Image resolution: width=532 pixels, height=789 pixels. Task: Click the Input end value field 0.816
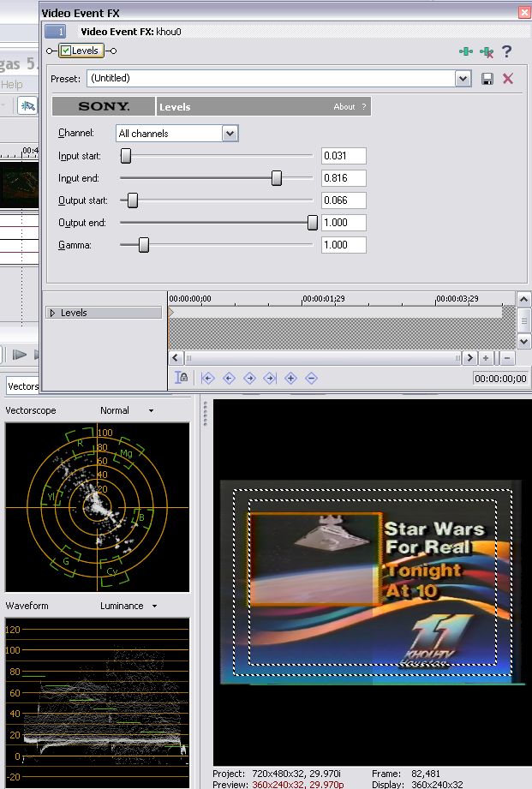[344, 177]
